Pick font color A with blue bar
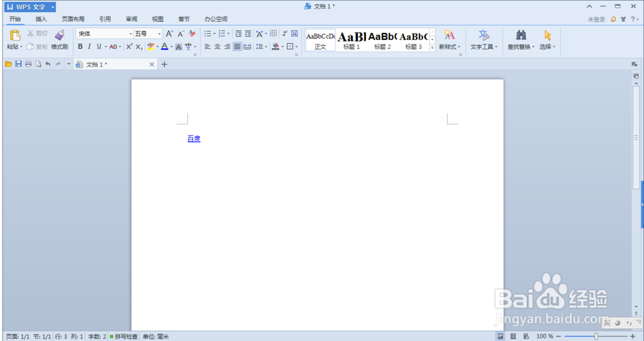Viewport: 644px width, 341px height. tap(164, 47)
